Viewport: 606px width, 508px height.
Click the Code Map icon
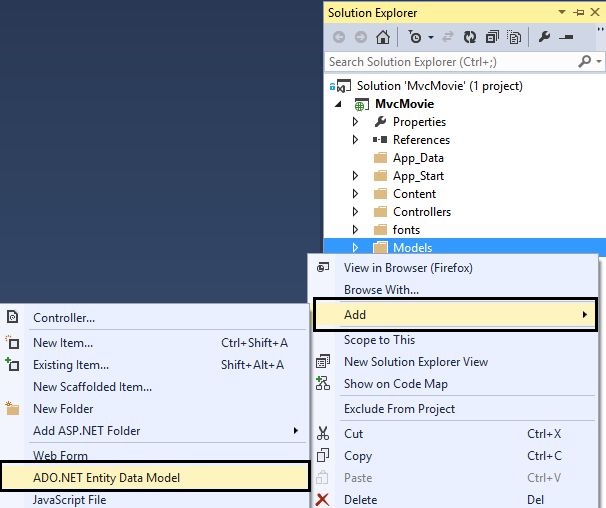(323, 383)
